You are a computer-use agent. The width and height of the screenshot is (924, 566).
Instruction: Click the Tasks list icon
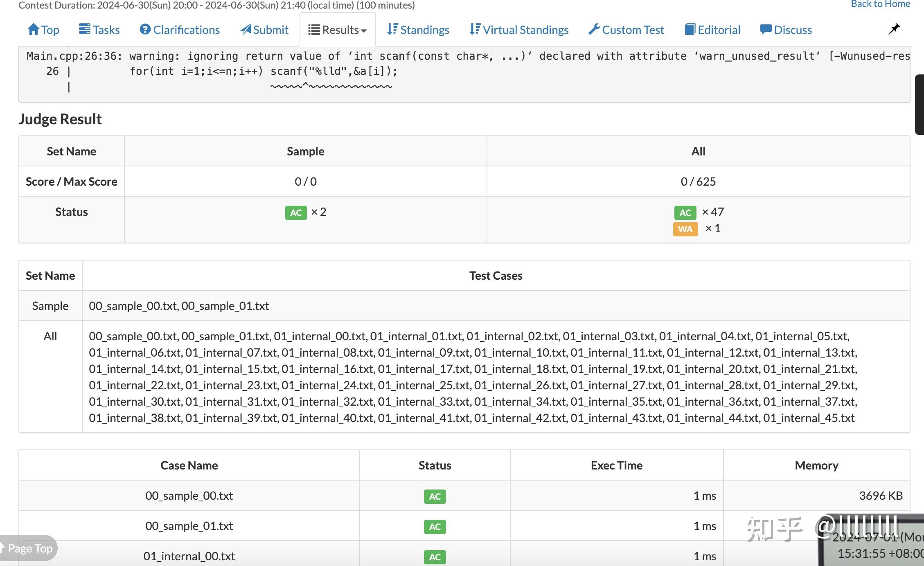[84, 29]
